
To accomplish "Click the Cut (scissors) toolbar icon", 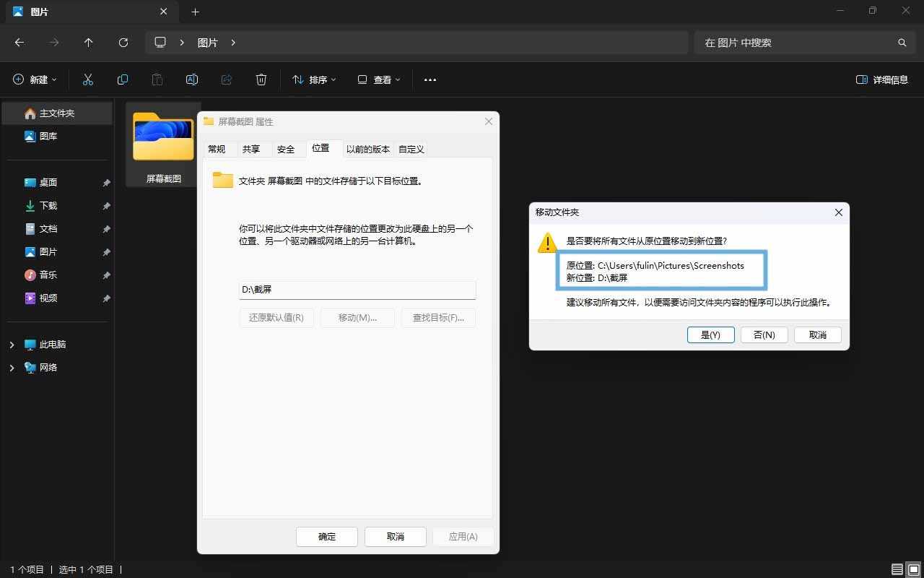I will [88, 79].
